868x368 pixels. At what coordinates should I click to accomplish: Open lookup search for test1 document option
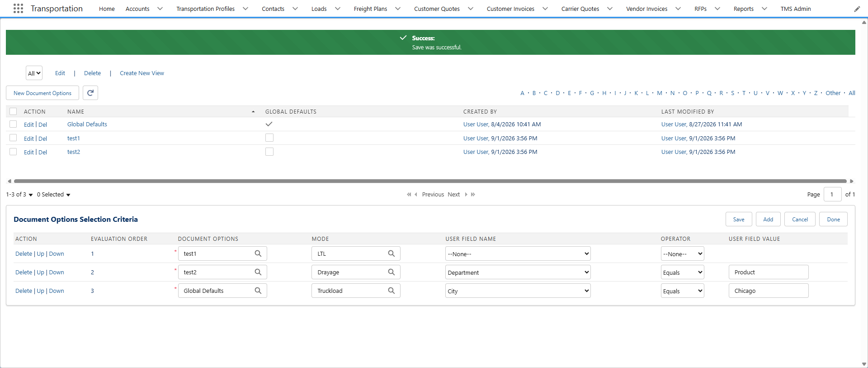[x=258, y=253]
